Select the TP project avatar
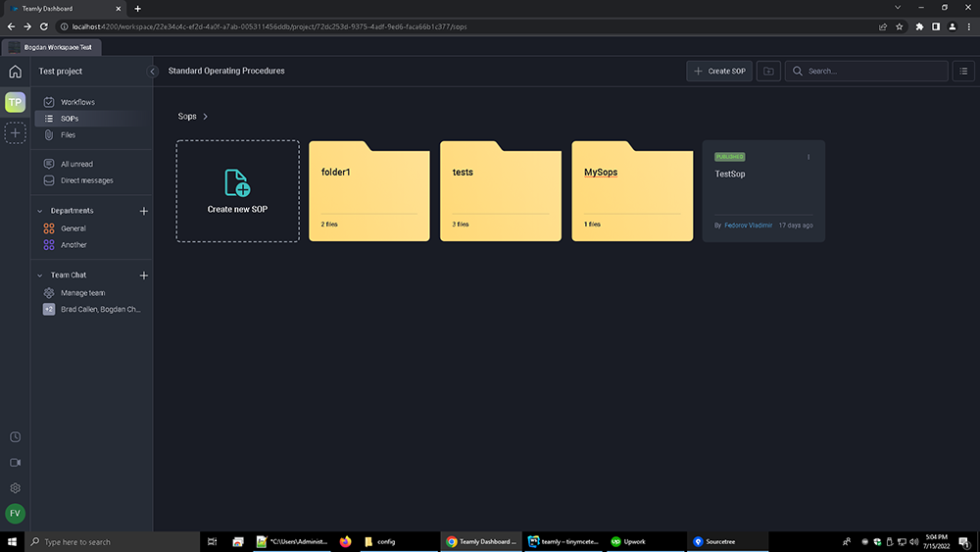 coord(15,102)
